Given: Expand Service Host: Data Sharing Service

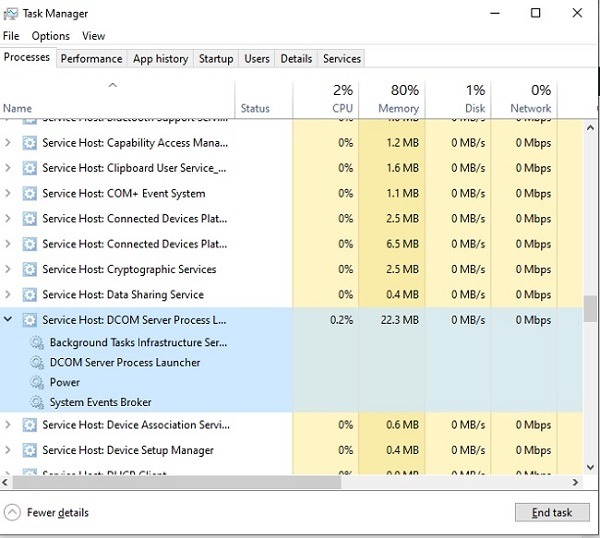Looking at the screenshot, I should 8,294.
